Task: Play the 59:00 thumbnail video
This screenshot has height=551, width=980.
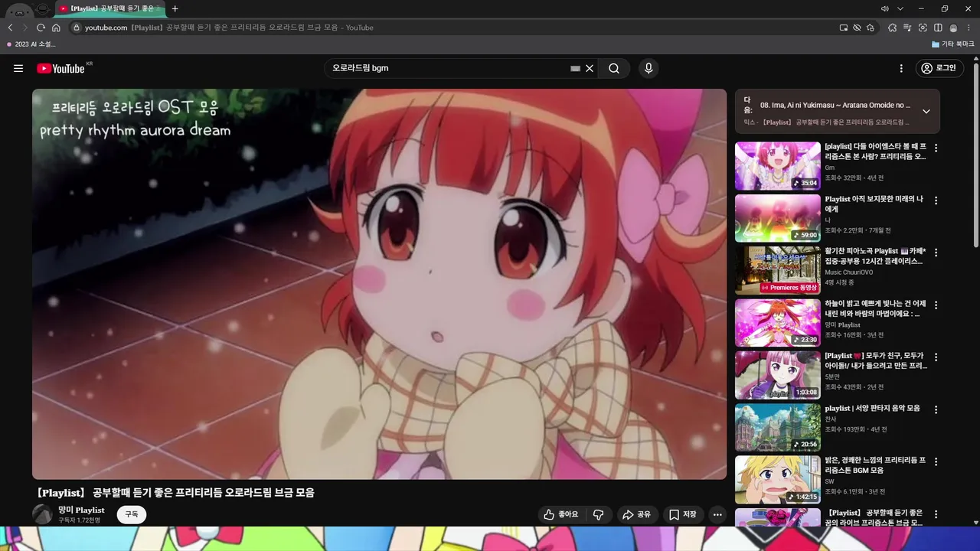Action: pos(778,218)
